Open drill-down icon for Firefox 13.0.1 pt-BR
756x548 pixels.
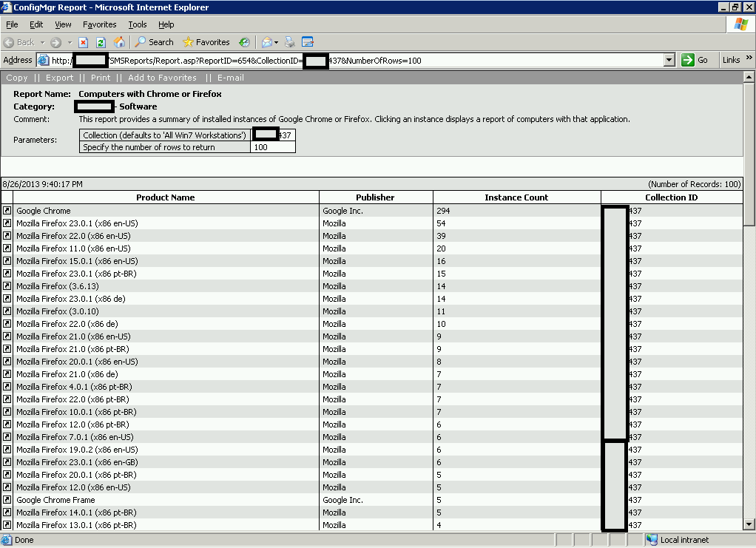(x=7, y=525)
